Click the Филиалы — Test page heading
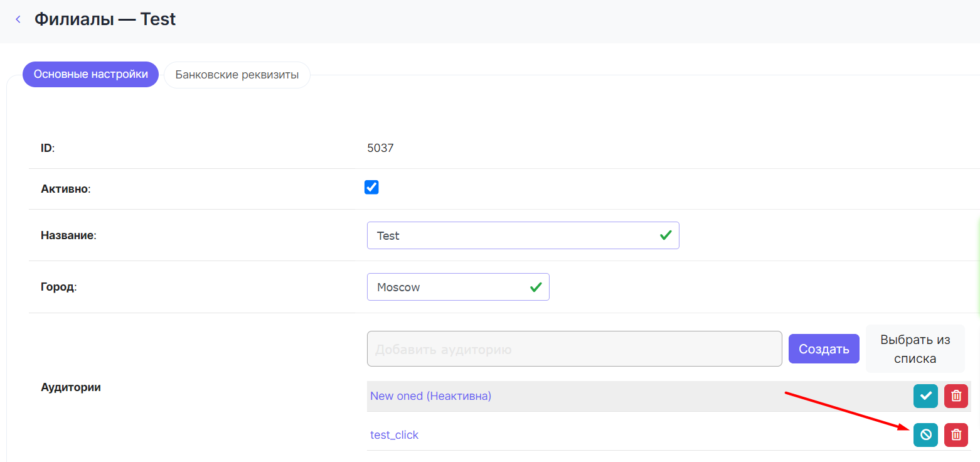 click(x=105, y=19)
